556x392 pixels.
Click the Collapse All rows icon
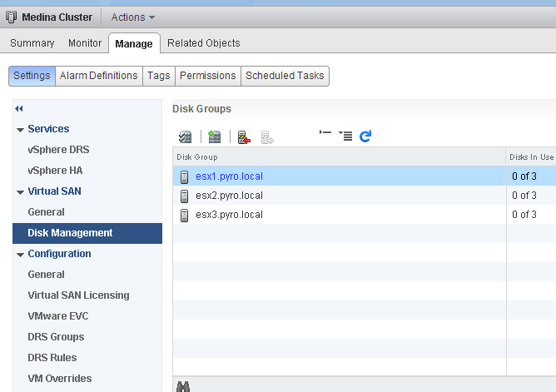325,136
